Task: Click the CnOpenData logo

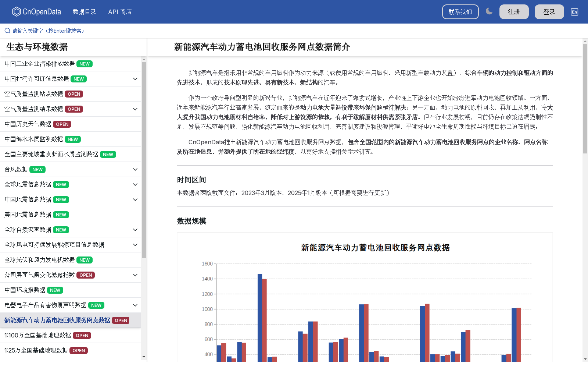Action: [36, 12]
